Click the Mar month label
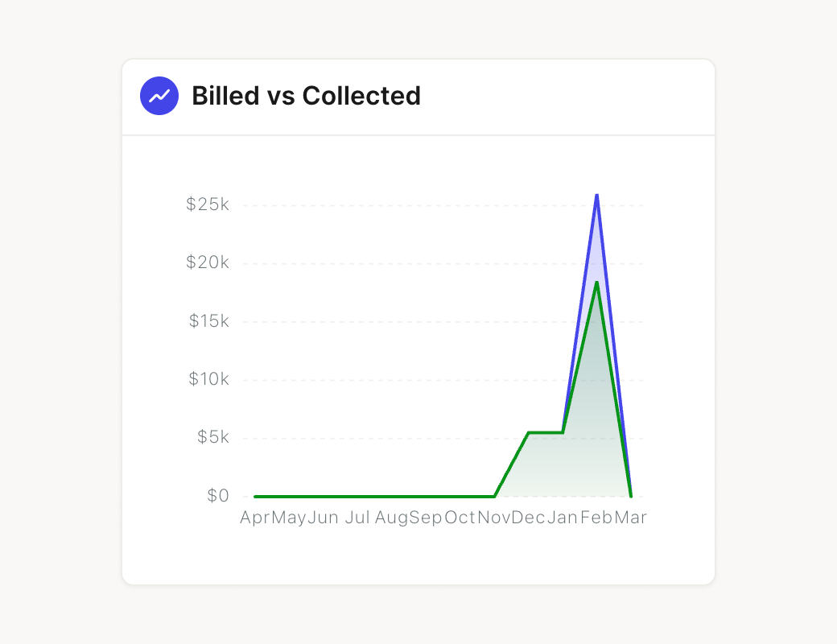The width and height of the screenshot is (837, 644). point(630,518)
